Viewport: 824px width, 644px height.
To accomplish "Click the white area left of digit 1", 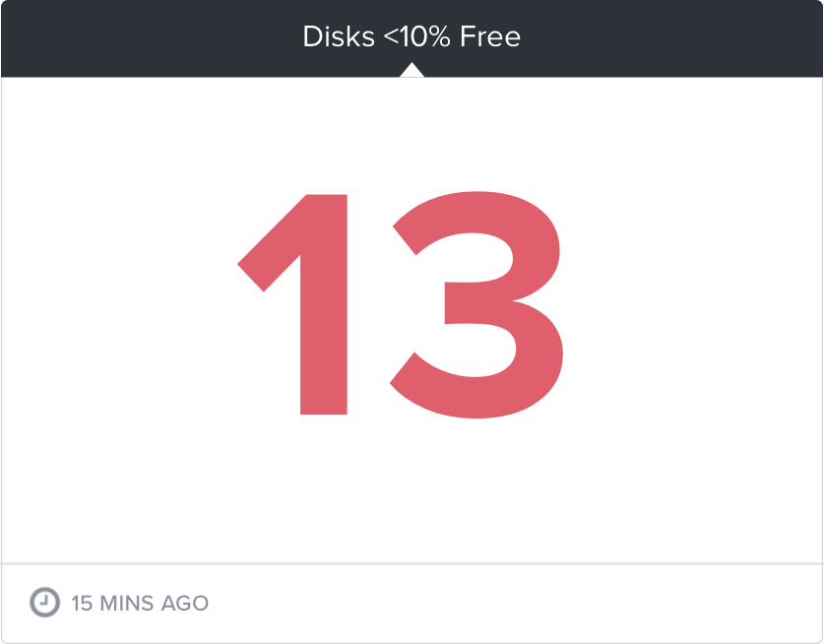I will pos(119,304).
